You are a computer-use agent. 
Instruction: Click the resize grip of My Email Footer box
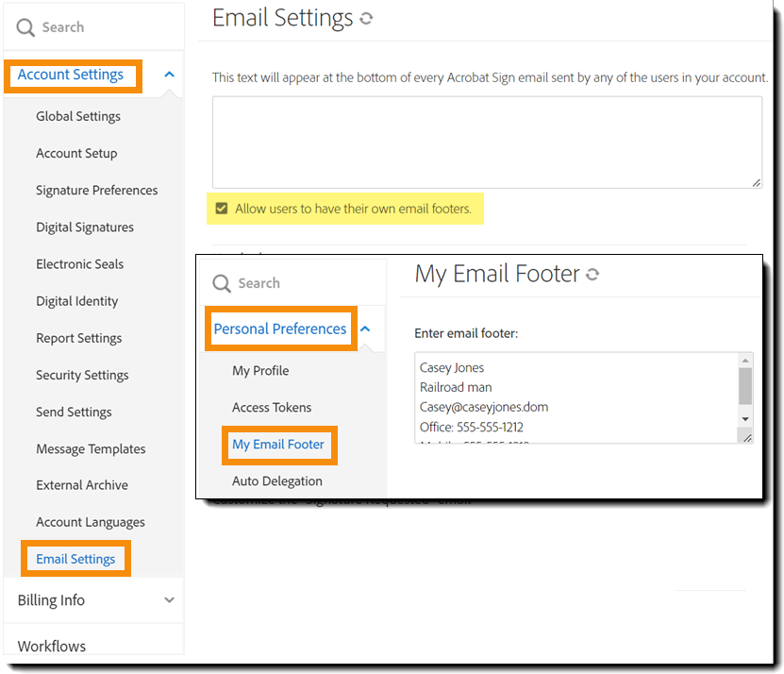[x=747, y=437]
